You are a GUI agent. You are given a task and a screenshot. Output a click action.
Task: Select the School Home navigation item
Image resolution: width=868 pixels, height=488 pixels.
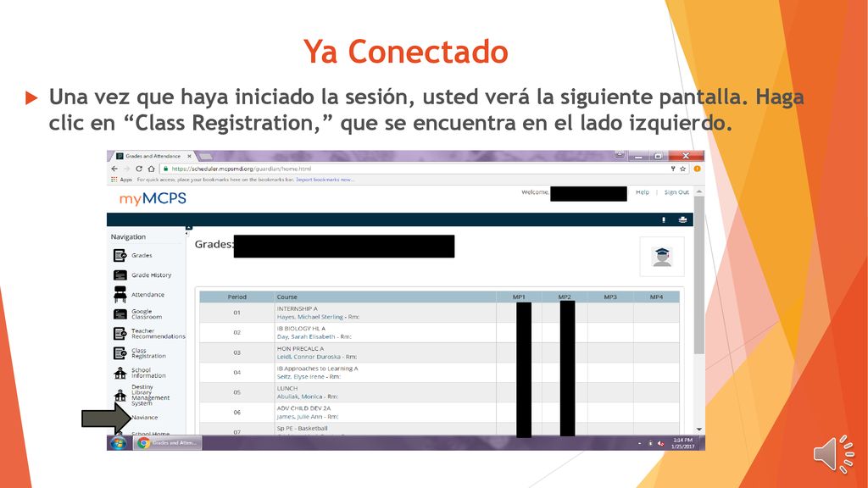click(151, 433)
